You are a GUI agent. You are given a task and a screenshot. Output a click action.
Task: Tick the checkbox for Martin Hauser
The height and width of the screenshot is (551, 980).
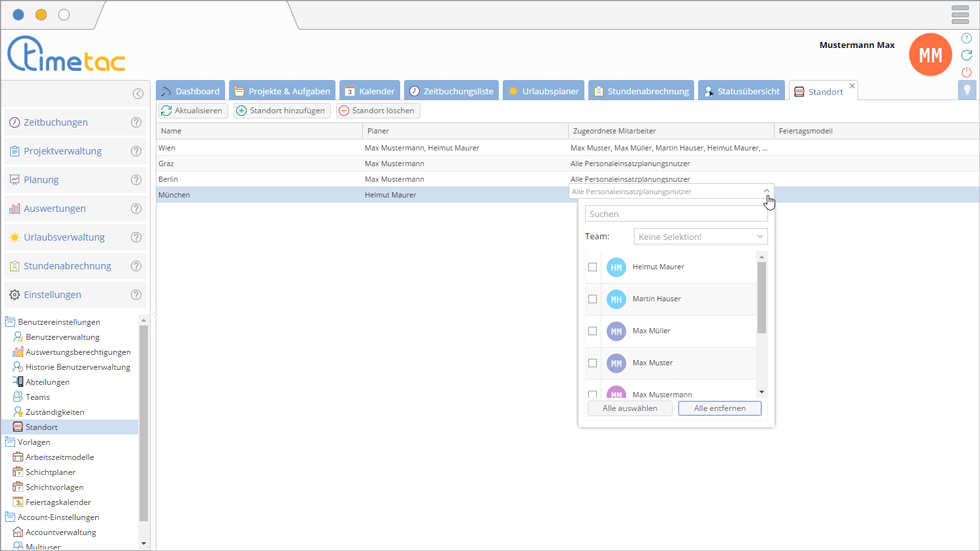(x=592, y=299)
